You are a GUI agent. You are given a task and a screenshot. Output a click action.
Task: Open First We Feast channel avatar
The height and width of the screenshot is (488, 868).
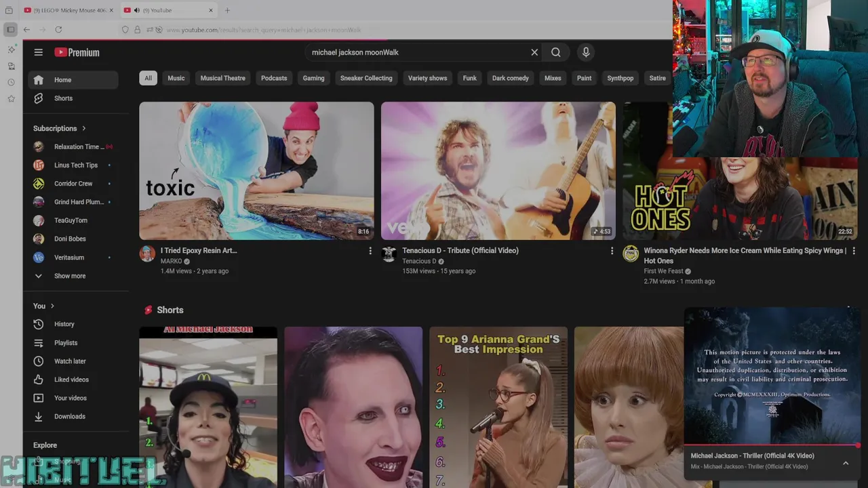(631, 253)
